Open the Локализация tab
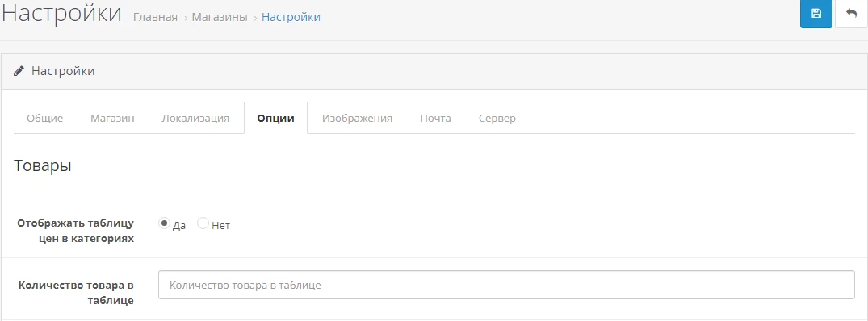This screenshot has height=321, width=868. point(195,119)
